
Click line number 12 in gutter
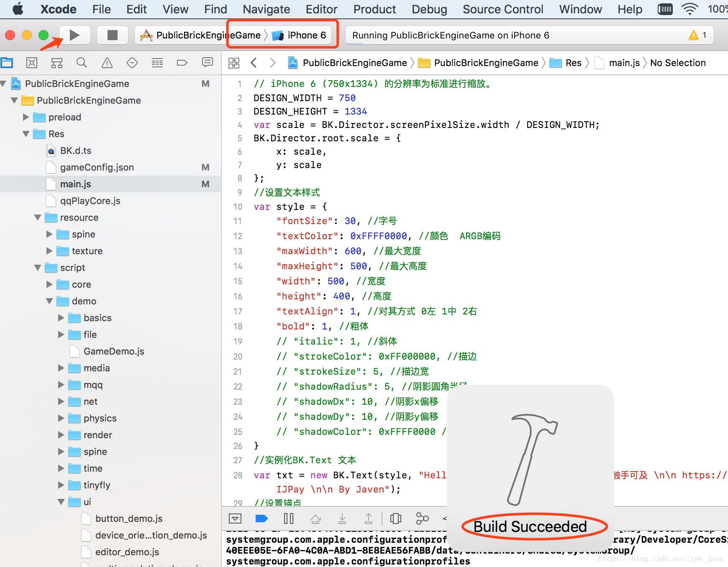(x=238, y=236)
